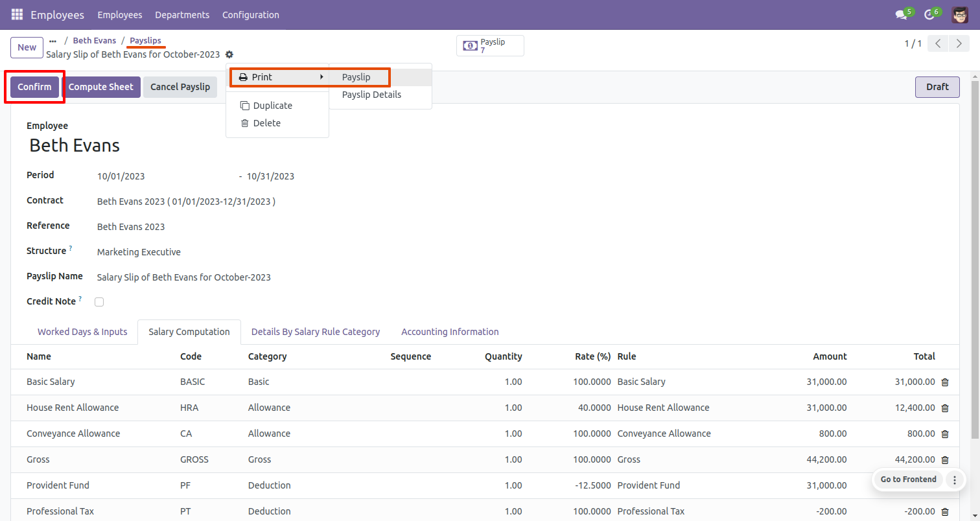Open the Accounting Information tab
This screenshot has height=521, width=980.
coord(450,332)
